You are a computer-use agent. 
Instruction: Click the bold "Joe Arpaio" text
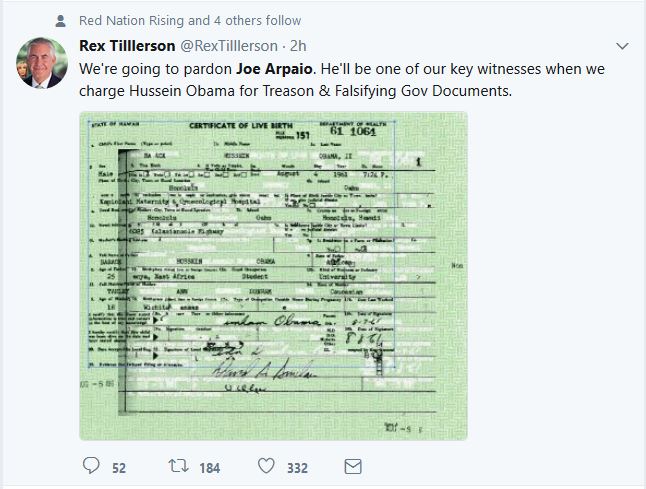click(x=277, y=71)
